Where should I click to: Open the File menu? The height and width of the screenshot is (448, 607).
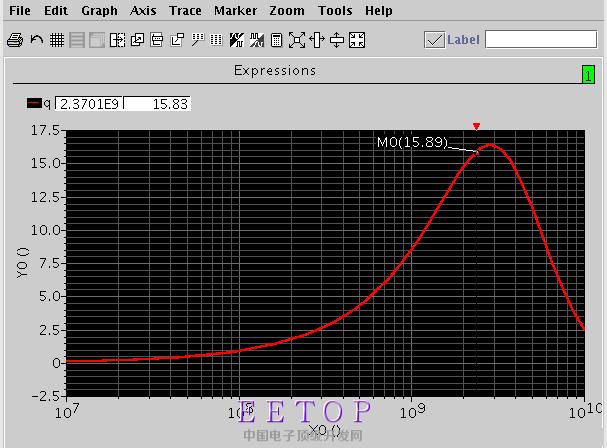pyautogui.click(x=20, y=10)
